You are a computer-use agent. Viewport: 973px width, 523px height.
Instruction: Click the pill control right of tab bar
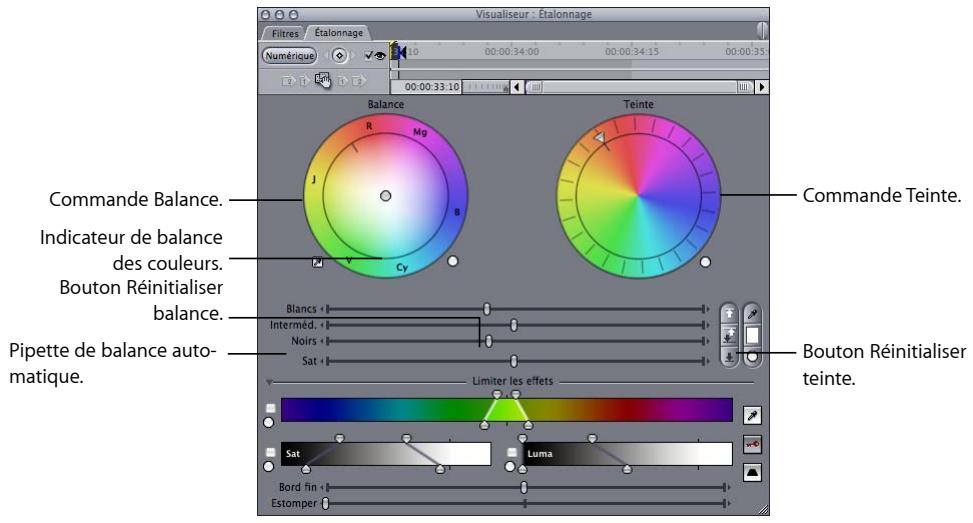(x=761, y=30)
